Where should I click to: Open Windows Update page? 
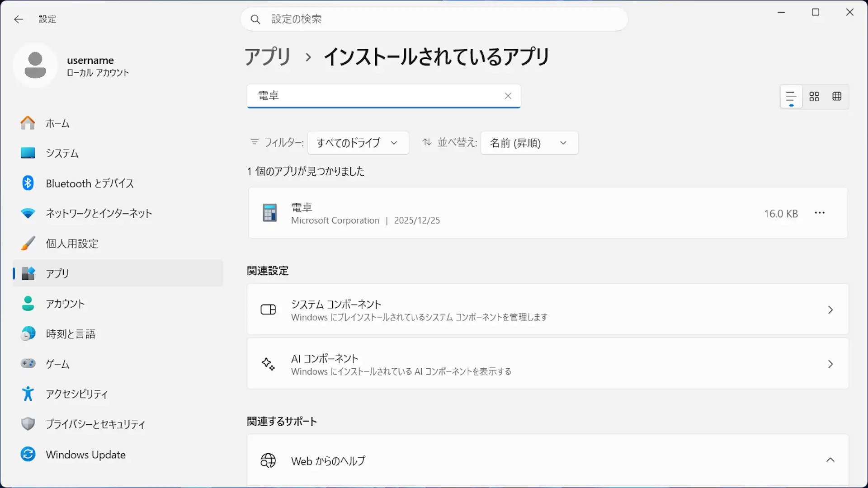pyautogui.click(x=118, y=454)
